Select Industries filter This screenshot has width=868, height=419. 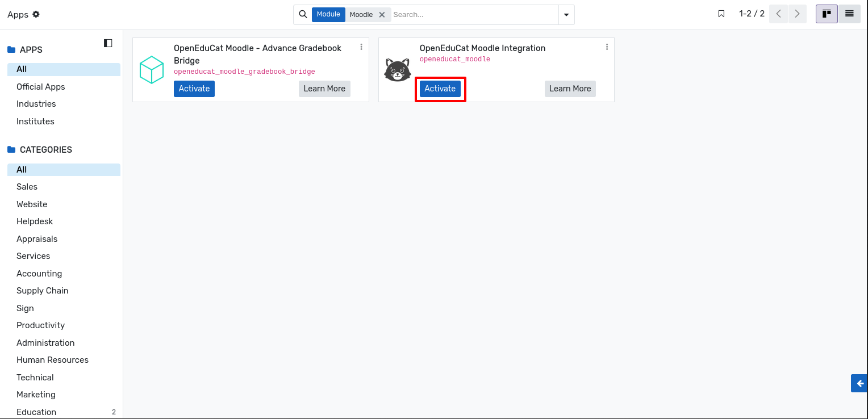point(64,104)
